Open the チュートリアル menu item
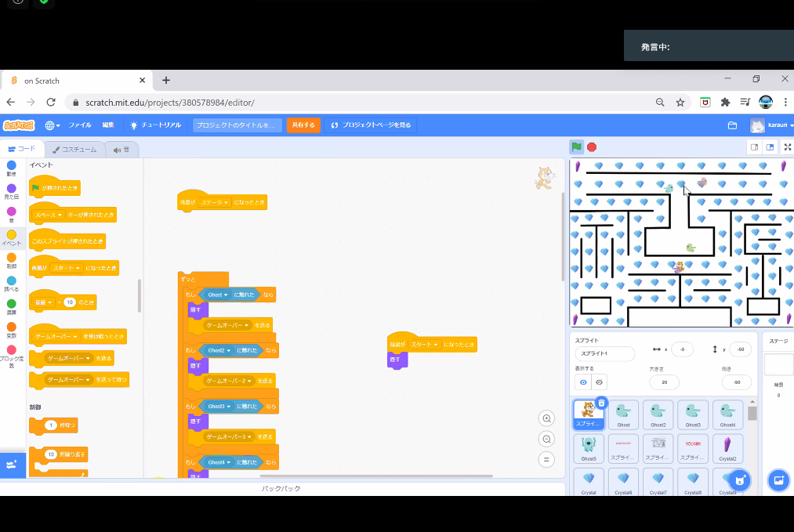This screenshot has height=532, width=794. (155, 125)
